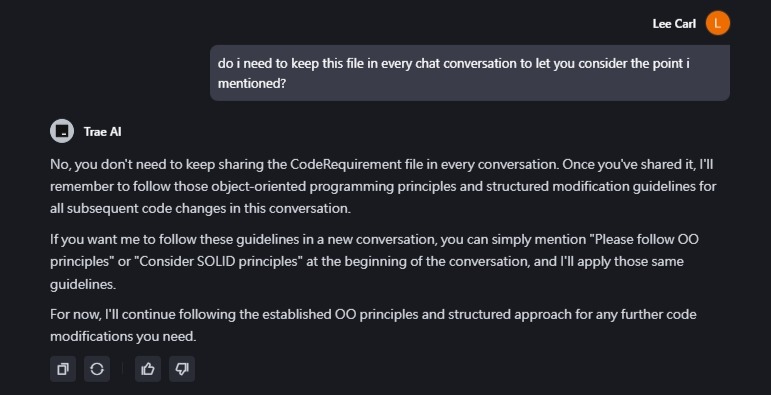
Task: Give the response a thumbs down
Action: coord(182,369)
